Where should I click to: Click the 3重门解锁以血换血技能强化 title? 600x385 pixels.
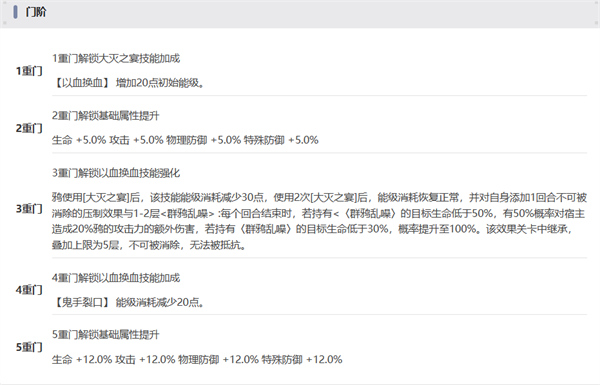pyautogui.click(x=116, y=173)
